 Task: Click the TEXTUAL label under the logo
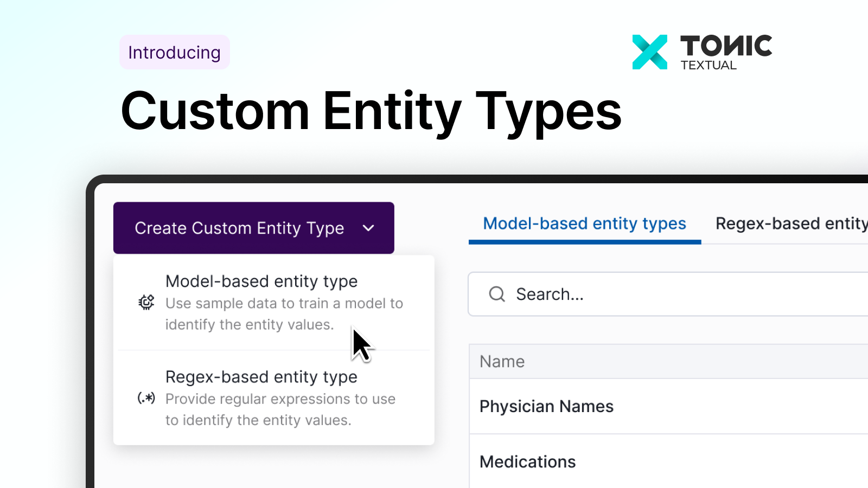pos(709,66)
